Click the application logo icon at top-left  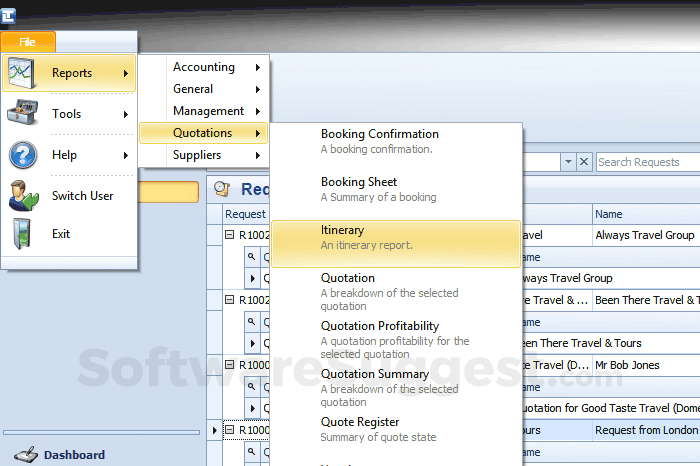8,16
